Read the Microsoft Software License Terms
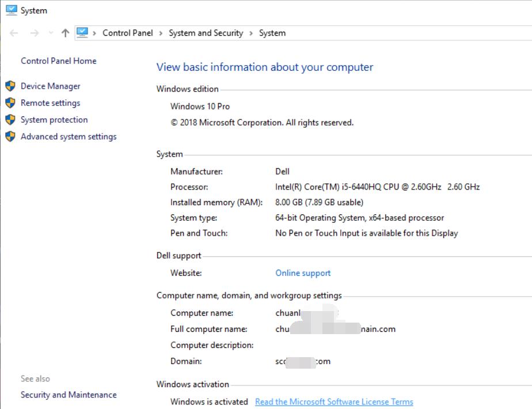Viewport: 532px width, 409px height. pos(334,402)
